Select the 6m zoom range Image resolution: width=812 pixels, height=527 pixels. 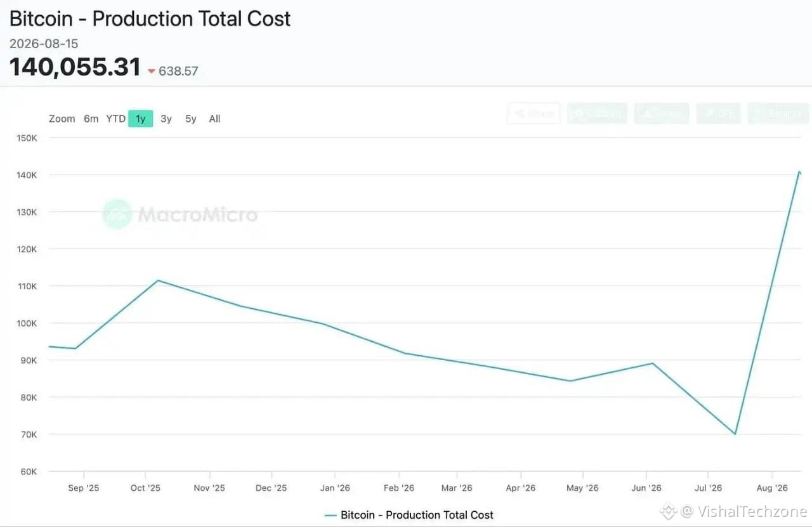coord(91,119)
